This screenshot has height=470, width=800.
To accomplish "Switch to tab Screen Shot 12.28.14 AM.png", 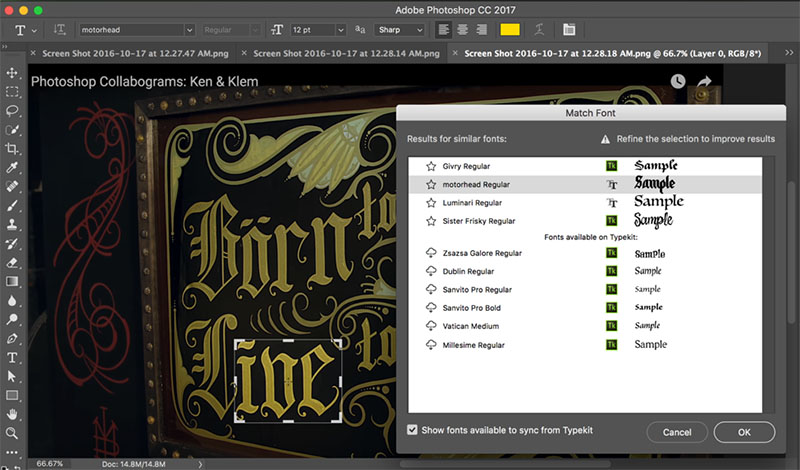I will click(x=346, y=53).
